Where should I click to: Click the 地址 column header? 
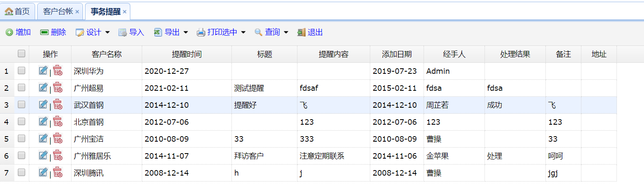point(599,54)
